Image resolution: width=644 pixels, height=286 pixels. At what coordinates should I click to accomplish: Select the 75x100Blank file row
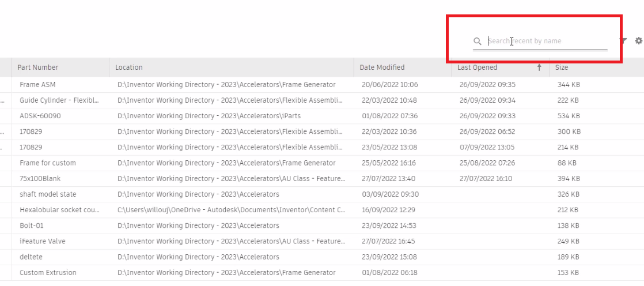coord(322,179)
